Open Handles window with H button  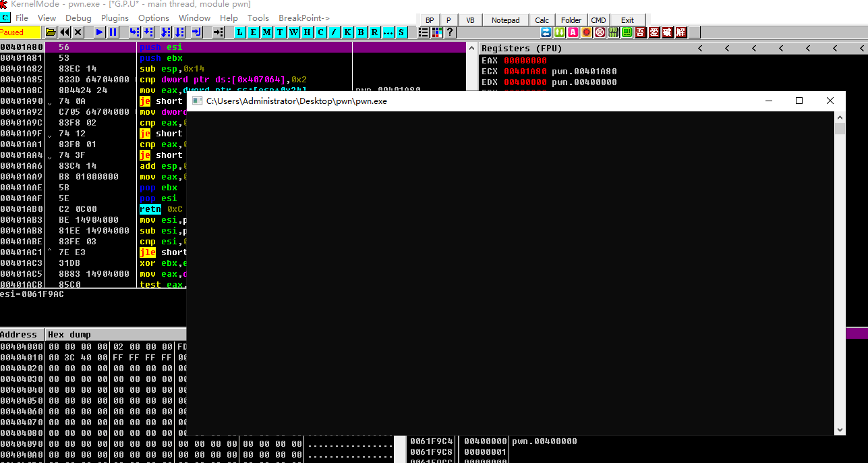coord(307,32)
